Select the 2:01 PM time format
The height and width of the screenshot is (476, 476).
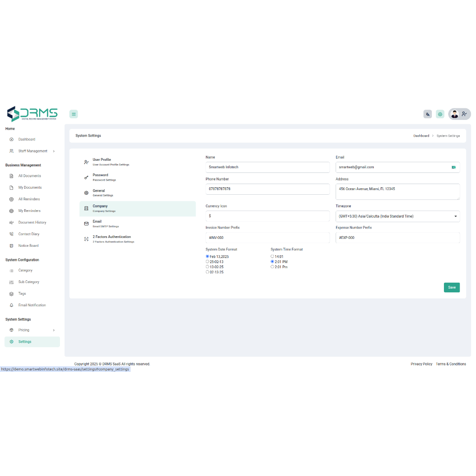[x=272, y=262]
